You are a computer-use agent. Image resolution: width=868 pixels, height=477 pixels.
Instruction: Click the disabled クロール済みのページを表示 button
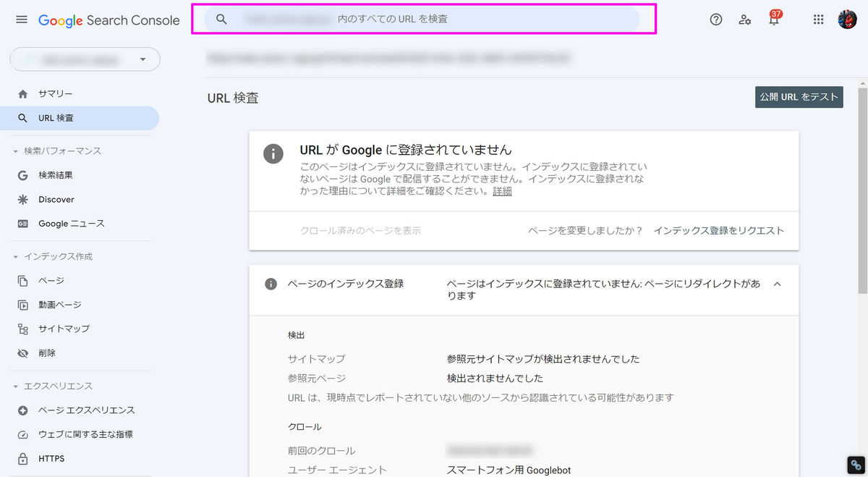[360, 231]
